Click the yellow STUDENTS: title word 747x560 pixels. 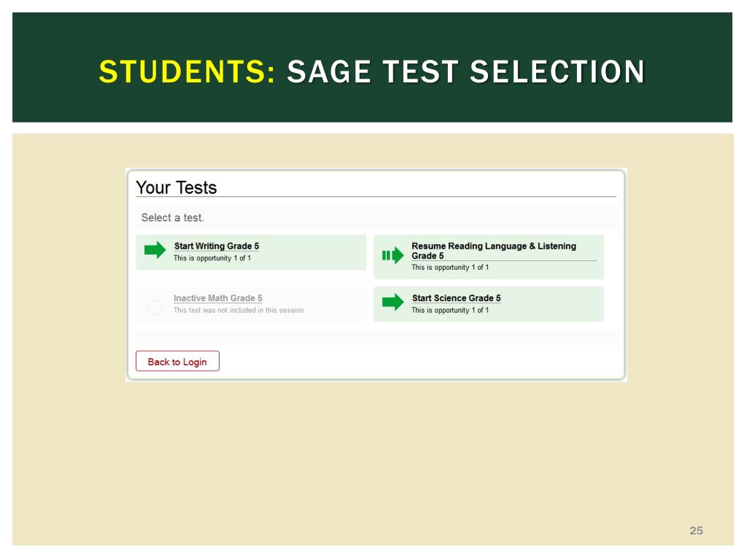tap(187, 72)
